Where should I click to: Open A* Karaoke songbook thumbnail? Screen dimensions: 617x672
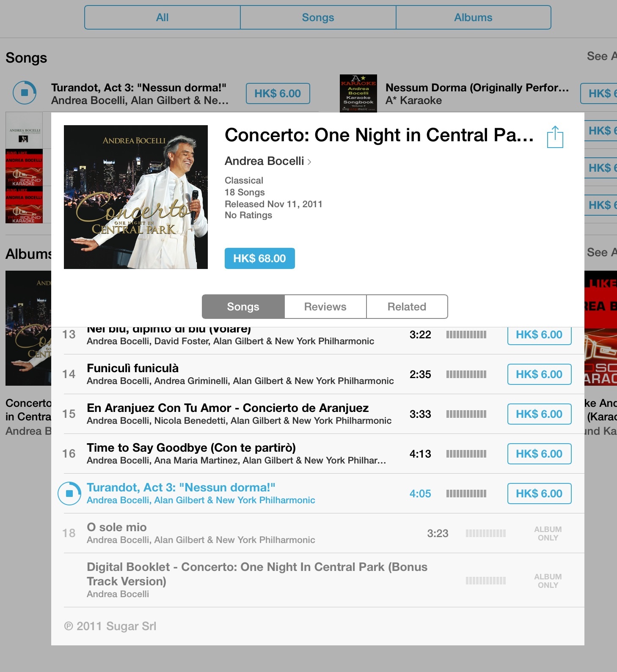(x=358, y=93)
